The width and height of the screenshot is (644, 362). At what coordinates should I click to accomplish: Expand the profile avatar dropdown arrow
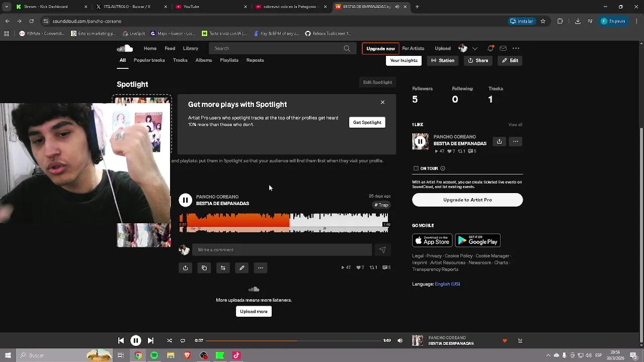pyautogui.click(x=474, y=48)
